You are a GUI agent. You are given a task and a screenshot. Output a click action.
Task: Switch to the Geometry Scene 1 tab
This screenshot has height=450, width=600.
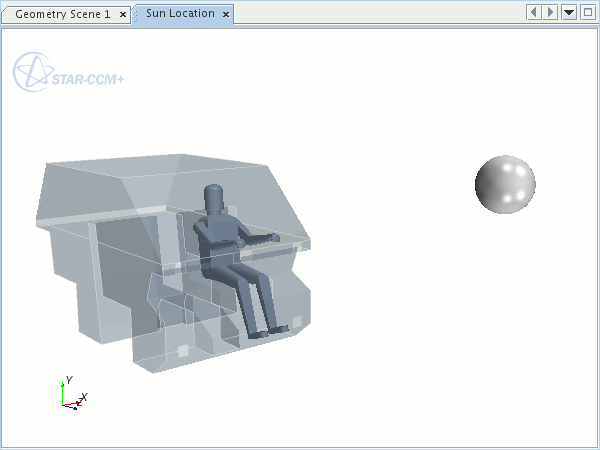pyautogui.click(x=62, y=14)
